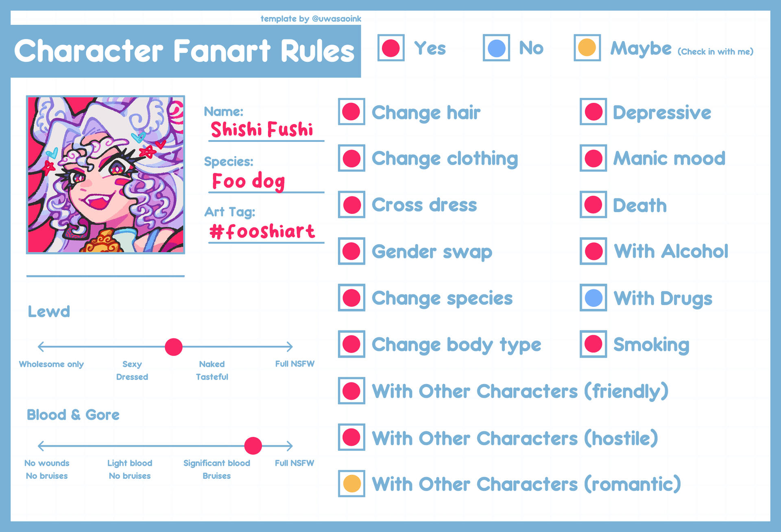The image size is (781, 532).
Task: Toggle the Gender swap checkbox
Action: coord(351,251)
